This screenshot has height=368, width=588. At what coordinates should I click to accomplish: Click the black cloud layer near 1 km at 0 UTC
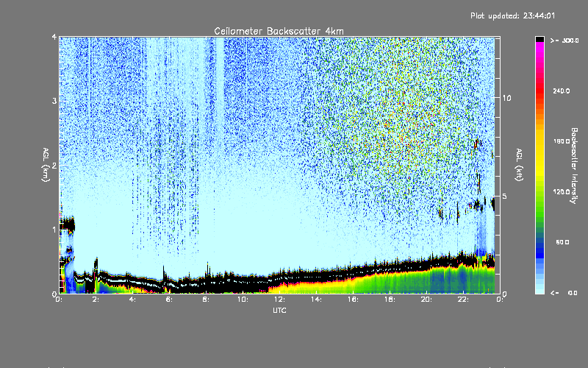point(68,225)
